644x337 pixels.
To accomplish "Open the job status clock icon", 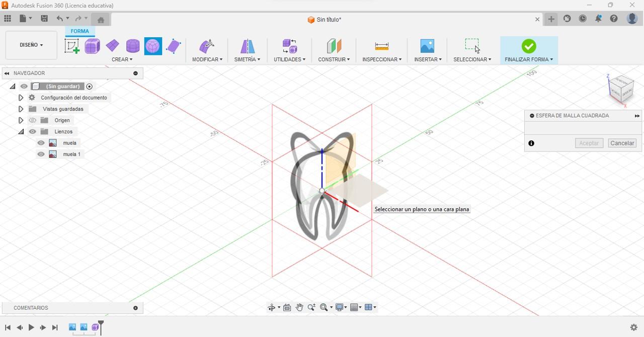I will coord(583,19).
